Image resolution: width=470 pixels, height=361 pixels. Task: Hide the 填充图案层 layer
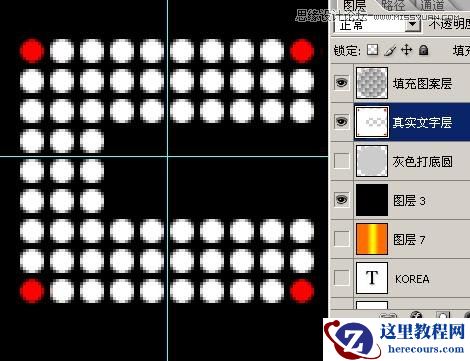tap(342, 82)
